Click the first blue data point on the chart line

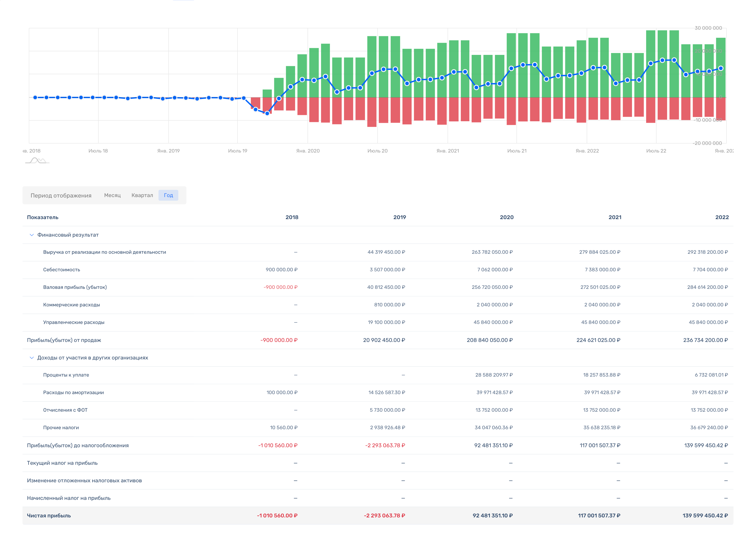[x=35, y=97]
